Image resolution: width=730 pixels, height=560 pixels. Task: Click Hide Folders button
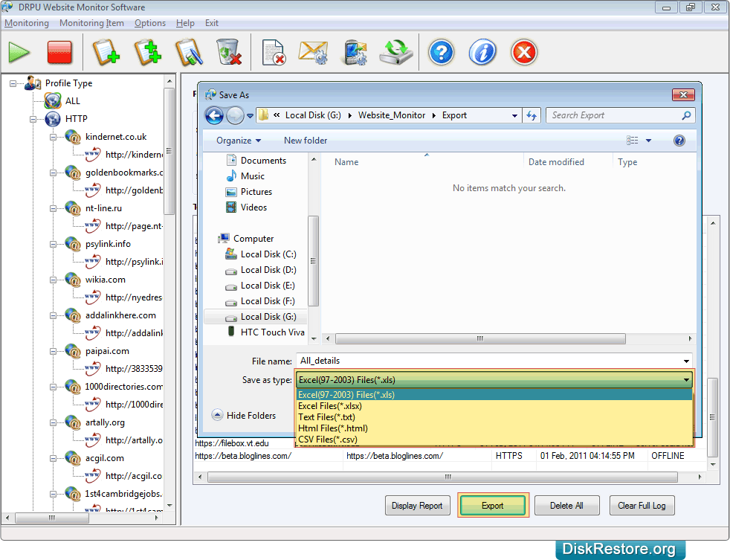pyautogui.click(x=244, y=415)
